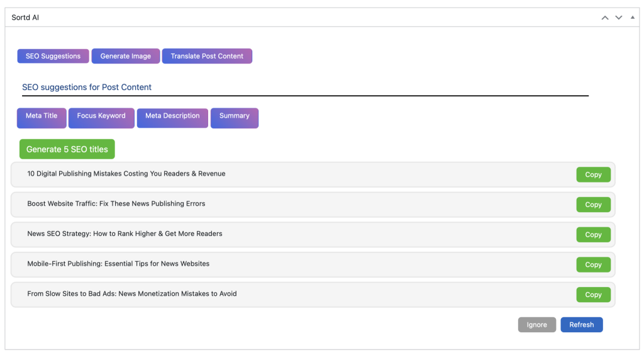Move the Sortd AI panel down
644x355 pixels.
pyautogui.click(x=619, y=18)
